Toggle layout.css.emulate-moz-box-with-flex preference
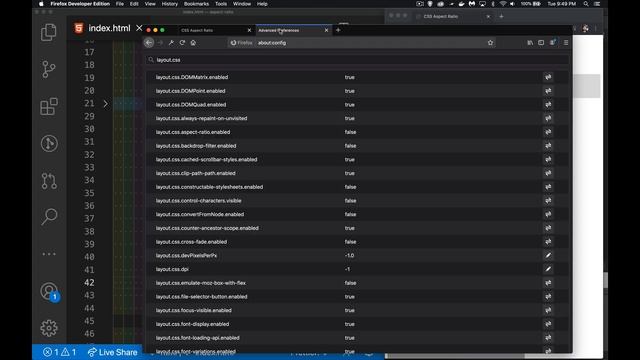The image size is (640, 360). tap(548, 283)
